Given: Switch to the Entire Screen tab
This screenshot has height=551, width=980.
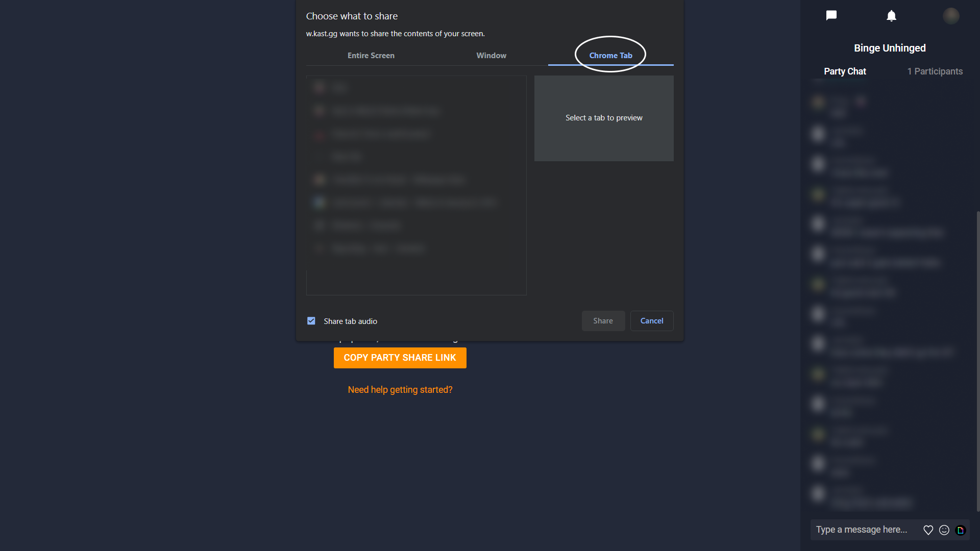Looking at the screenshot, I should 371,55.
